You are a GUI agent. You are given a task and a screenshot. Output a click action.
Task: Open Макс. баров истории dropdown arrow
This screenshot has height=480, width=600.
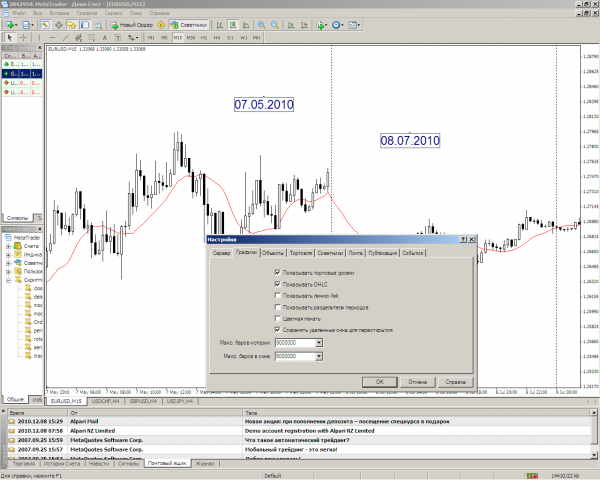[x=319, y=343]
